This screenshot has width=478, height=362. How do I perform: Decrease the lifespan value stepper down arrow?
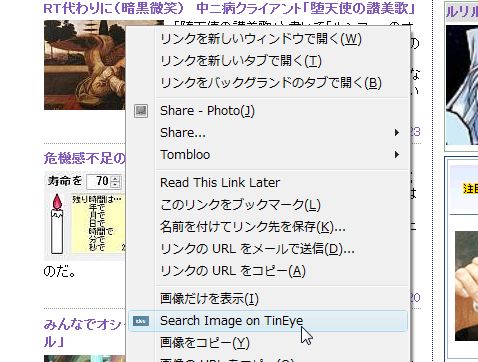click(115, 185)
